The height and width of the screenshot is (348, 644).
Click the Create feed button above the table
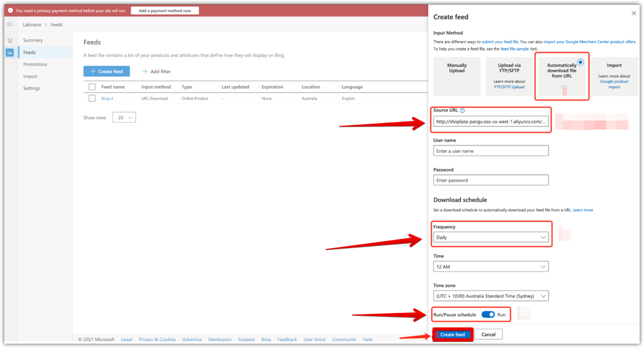click(x=106, y=72)
